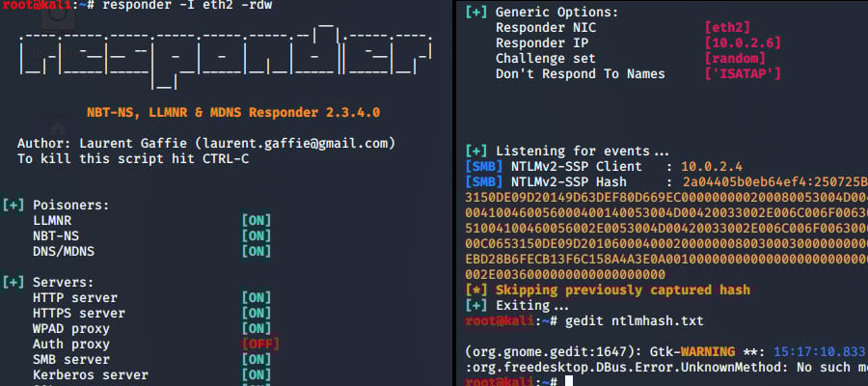Click the [ON] status next to LLMNR
The height and width of the screenshot is (386, 868).
click(257, 221)
